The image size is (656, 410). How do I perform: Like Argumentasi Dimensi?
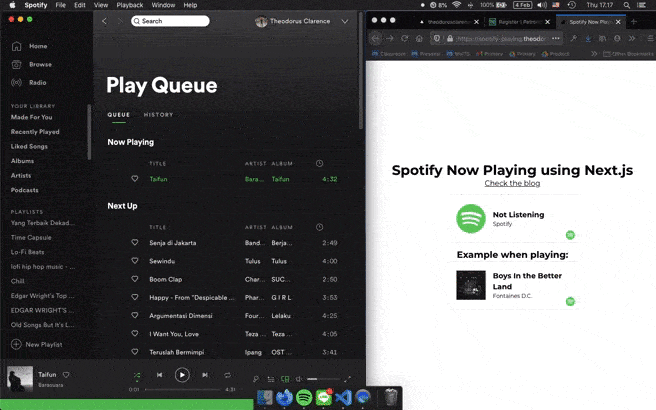coord(135,315)
